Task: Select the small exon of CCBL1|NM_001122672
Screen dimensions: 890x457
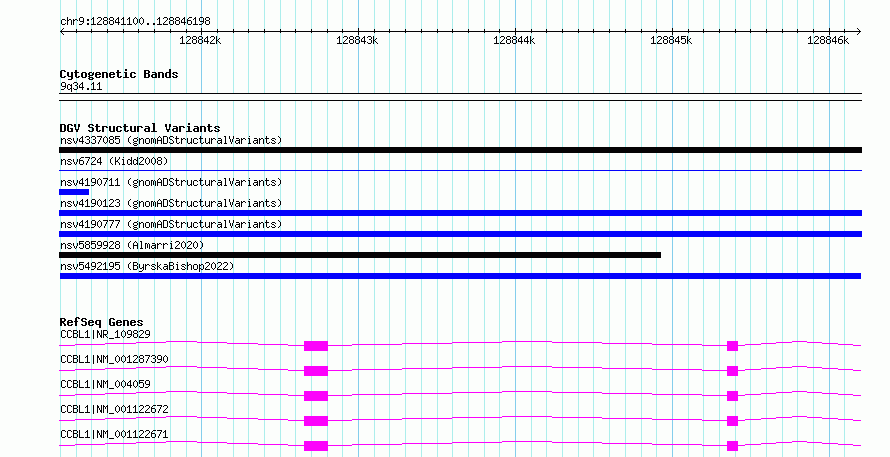Action: click(x=732, y=421)
